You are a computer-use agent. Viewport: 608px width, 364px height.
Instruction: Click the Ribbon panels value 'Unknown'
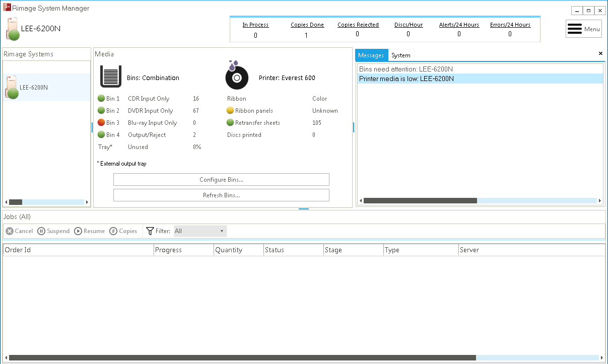(325, 111)
